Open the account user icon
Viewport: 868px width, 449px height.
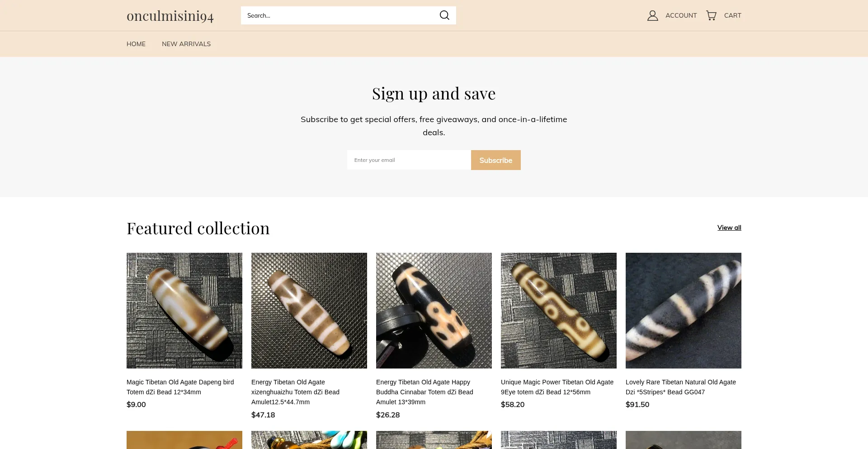coord(652,15)
